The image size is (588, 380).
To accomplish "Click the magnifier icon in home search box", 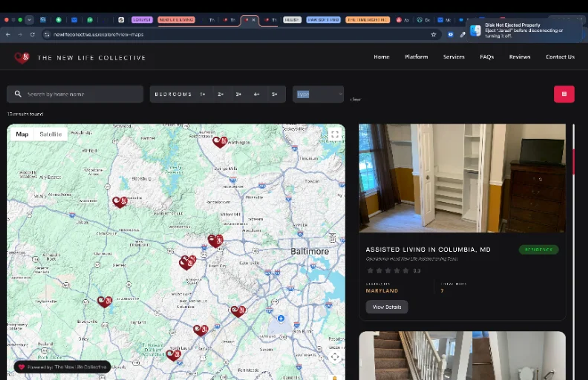I will [18, 94].
